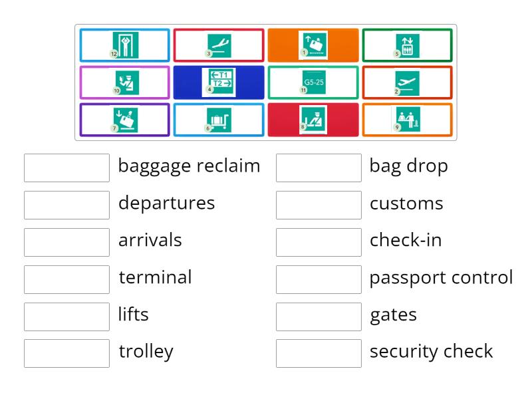Click the check-in desk sign numbered 9
The width and height of the screenshot is (532, 399).
point(407,120)
